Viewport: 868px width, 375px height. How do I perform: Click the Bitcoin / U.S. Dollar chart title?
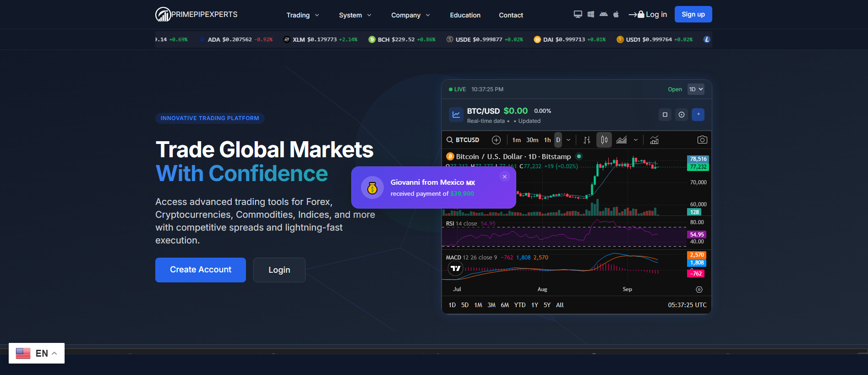513,156
